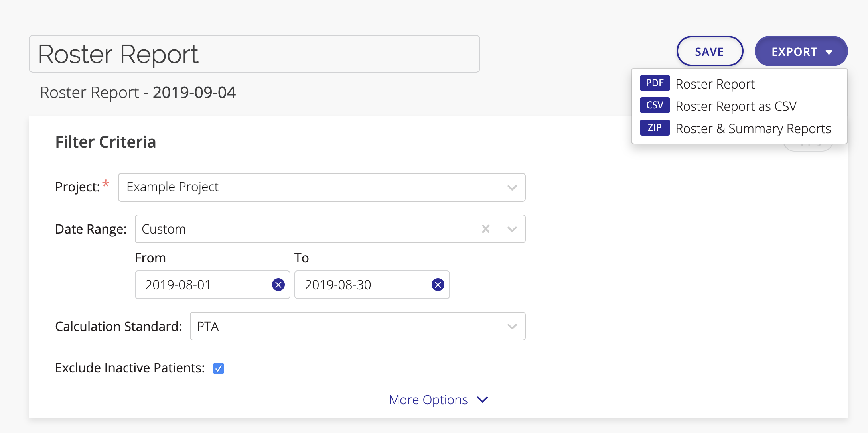Select the Custom date range combo box
The width and height of the screenshot is (868, 433).
coord(330,229)
